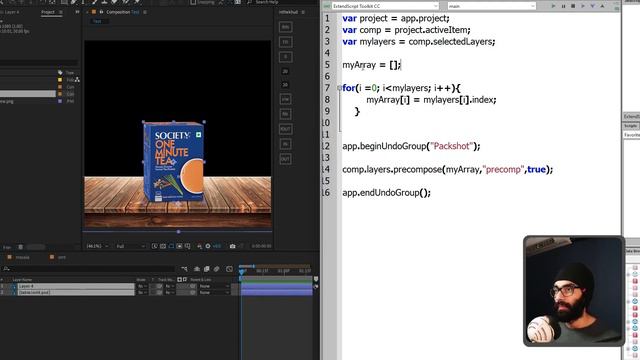The height and width of the screenshot is (360, 640).
Task: Toggle the Graph Editor button
Action: click(x=229, y=269)
